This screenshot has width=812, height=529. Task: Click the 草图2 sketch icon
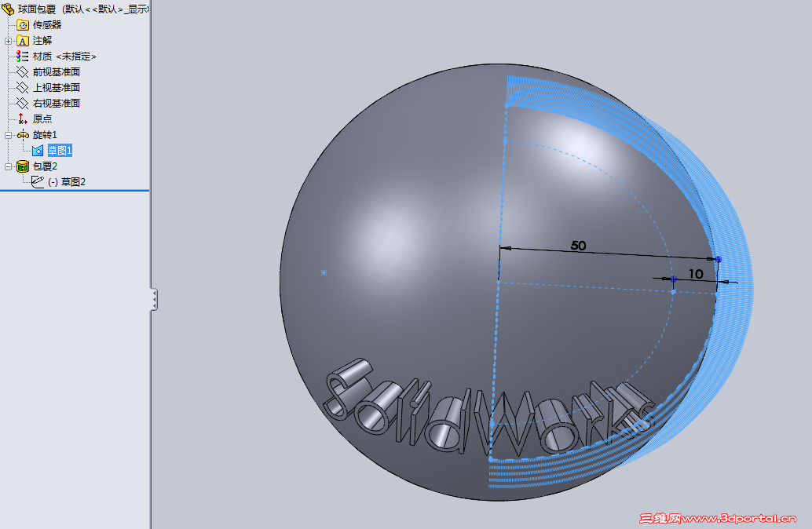pos(37,181)
